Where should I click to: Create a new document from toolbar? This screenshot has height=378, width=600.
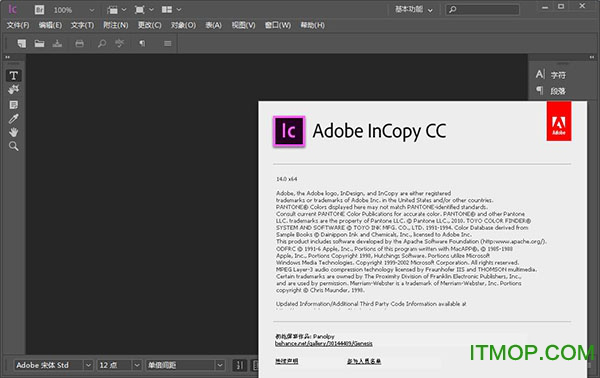click(22, 43)
